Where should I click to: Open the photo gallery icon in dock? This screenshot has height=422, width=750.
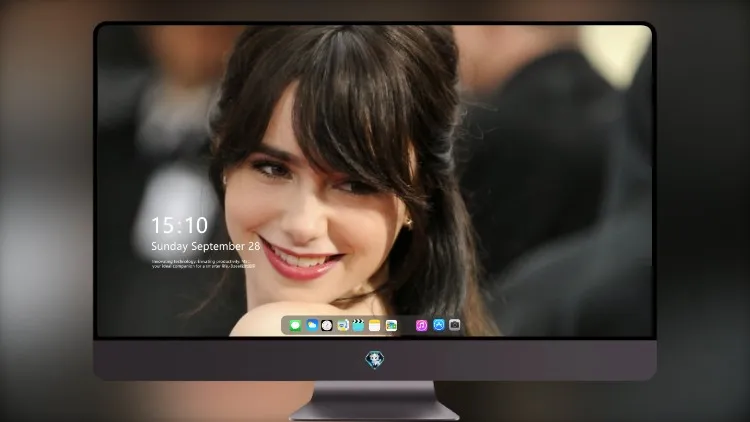point(391,326)
